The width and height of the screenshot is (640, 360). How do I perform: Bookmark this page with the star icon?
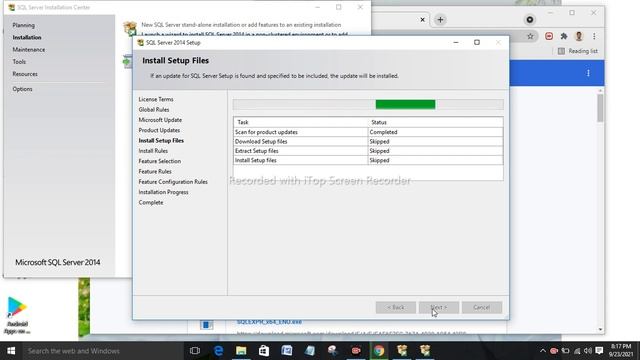tap(530, 36)
